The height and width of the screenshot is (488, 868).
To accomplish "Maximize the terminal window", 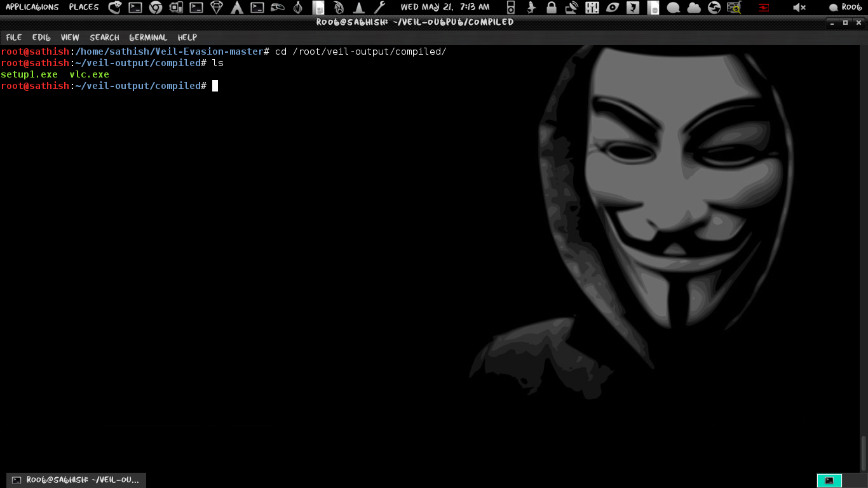I will pyautogui.click(x=845, y=22).
